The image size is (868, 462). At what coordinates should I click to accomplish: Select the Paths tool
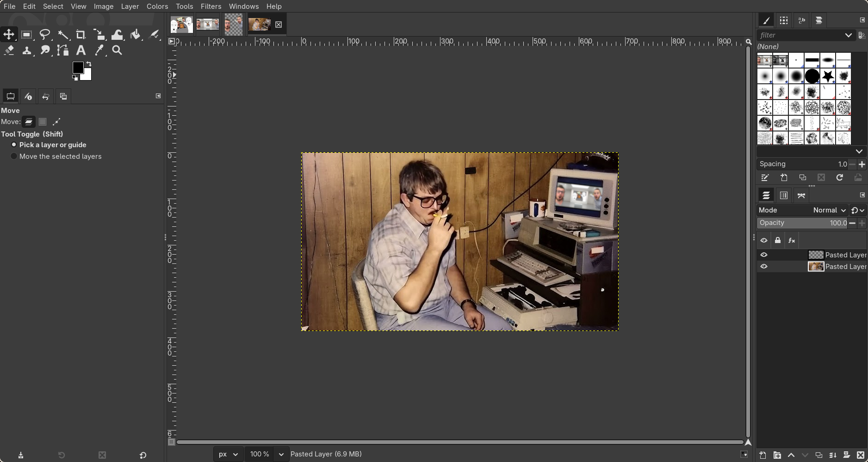point(63,50)
